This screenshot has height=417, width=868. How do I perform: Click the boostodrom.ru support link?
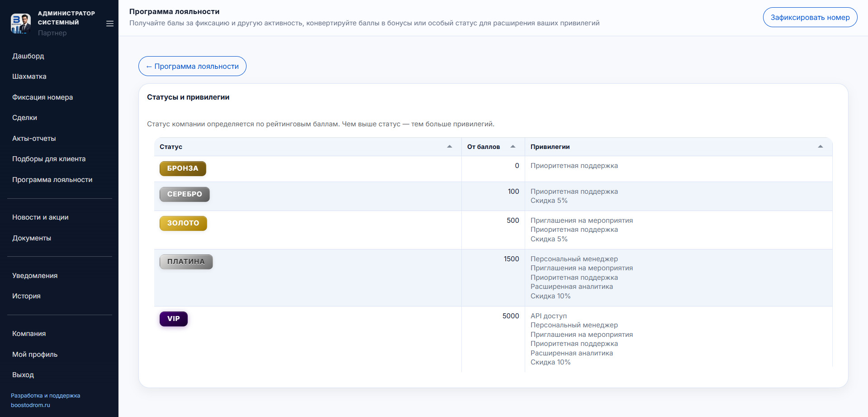30,405
